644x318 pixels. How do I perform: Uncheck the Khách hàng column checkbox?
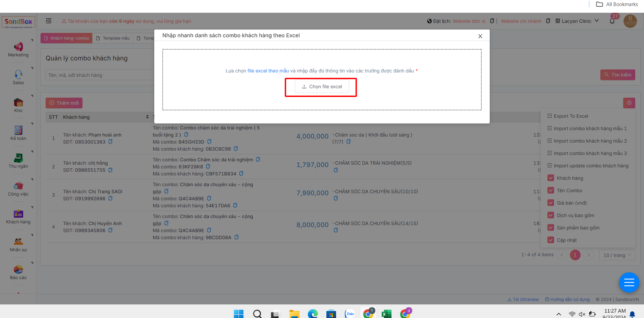pos(551,178)
